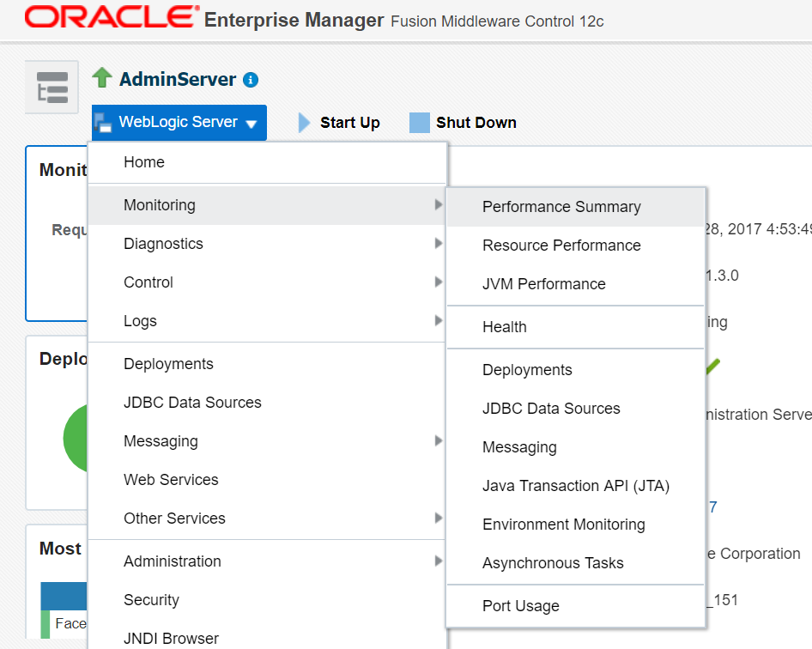Screen dimensions: 812x649
Task: Open Health in the Monitoring submenu
Action: 505,327
